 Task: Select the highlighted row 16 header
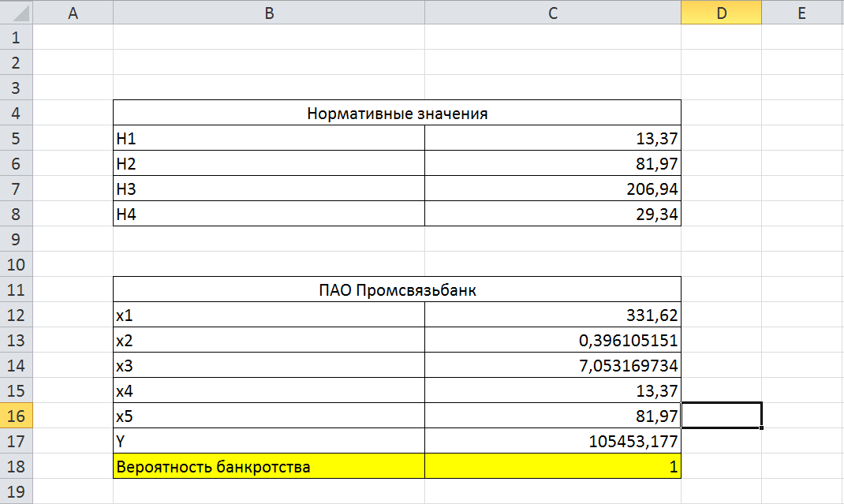point(16,416)
